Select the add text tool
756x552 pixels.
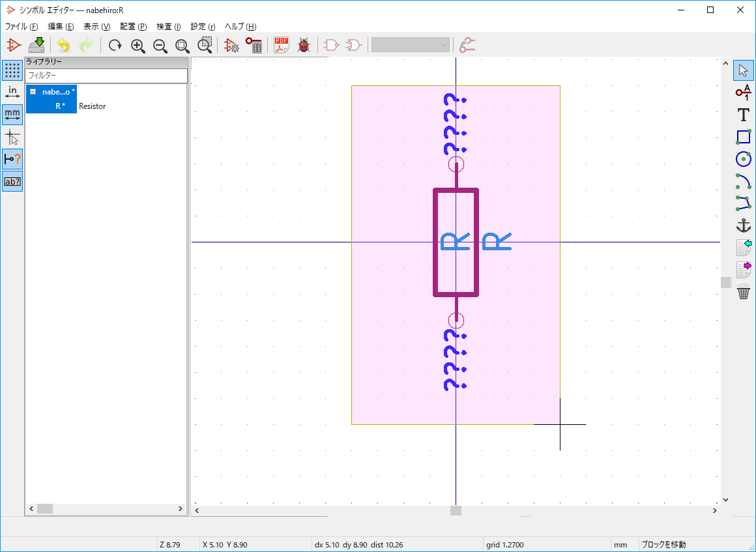(744, 115)
